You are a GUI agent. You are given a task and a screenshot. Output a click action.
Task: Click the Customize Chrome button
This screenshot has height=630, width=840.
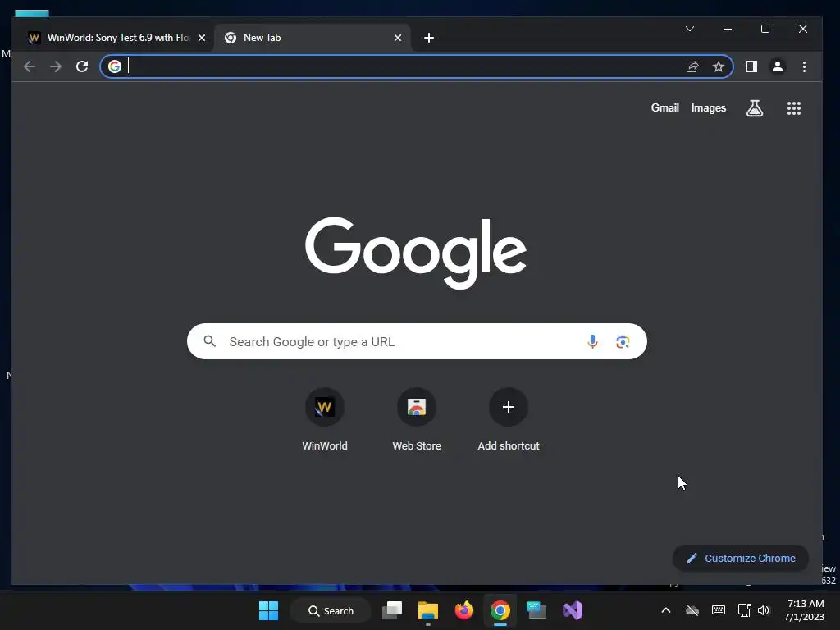741,558
